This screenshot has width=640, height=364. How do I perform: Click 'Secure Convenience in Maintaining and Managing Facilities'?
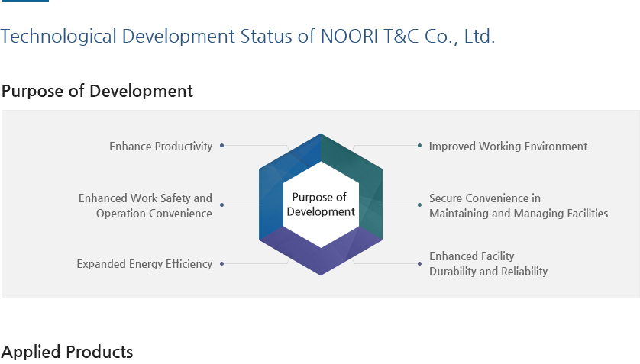519,206
